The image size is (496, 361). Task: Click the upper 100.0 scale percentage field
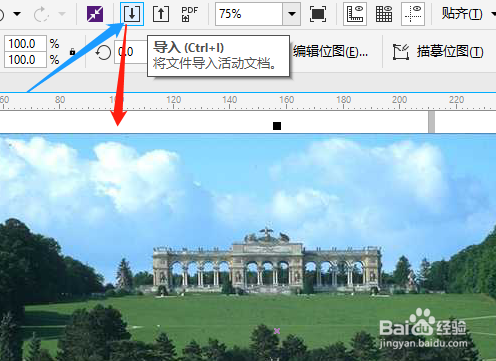(25, 44)
